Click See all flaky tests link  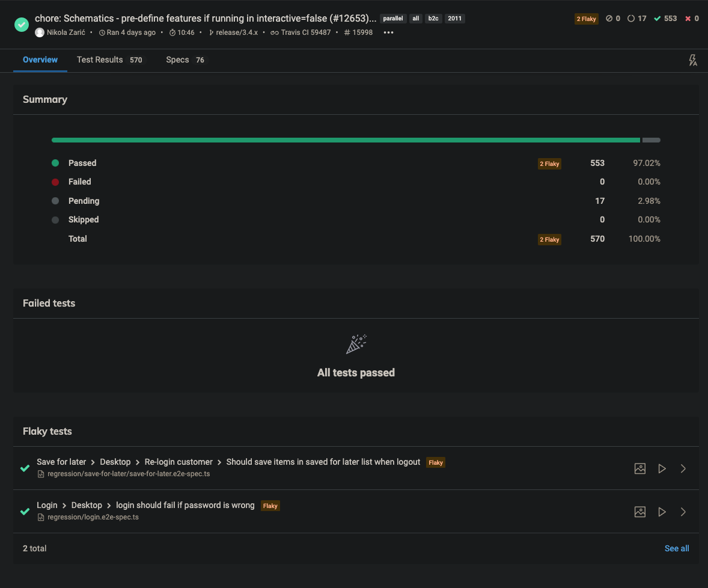point(676,548)
